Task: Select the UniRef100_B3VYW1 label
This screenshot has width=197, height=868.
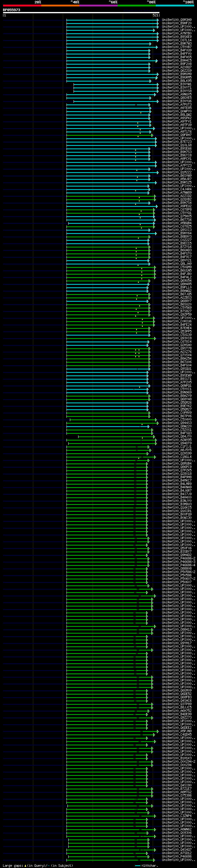Action: point(177,84)
